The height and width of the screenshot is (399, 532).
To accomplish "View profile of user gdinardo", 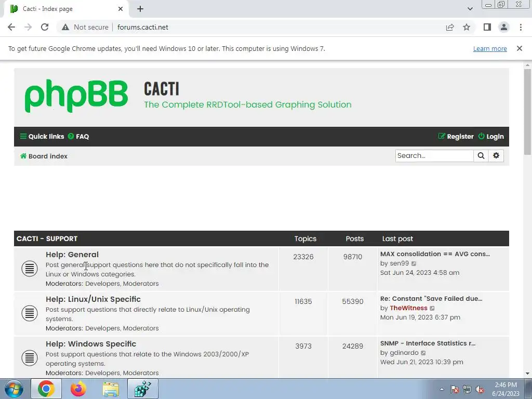I will click(404, 353).
